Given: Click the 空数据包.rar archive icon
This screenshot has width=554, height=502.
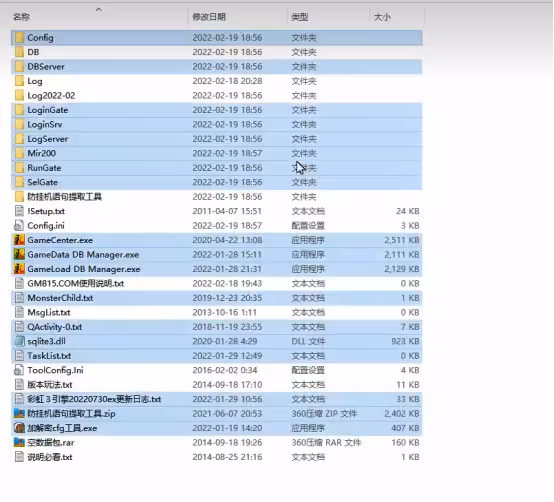Looking at the screenshot, I should 19,443.
